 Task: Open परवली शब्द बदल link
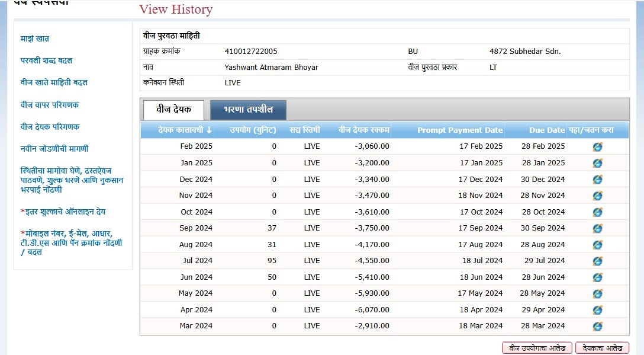(46, 60)
